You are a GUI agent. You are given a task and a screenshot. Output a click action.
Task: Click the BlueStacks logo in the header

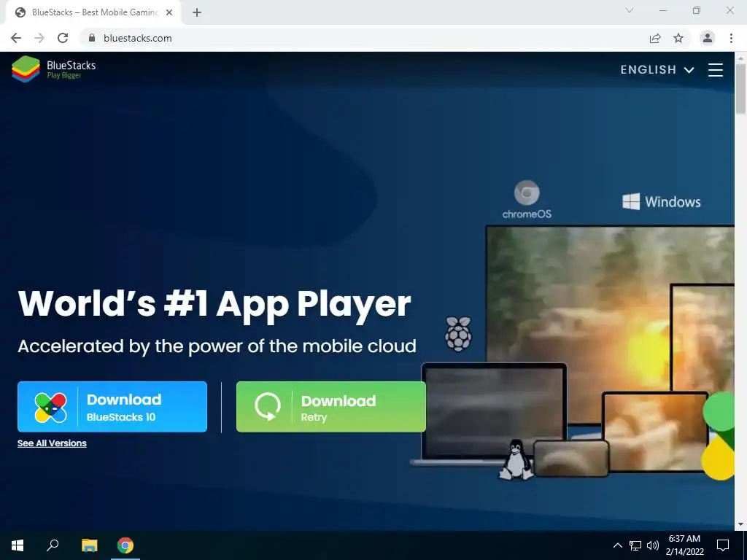tap(53, 69)
